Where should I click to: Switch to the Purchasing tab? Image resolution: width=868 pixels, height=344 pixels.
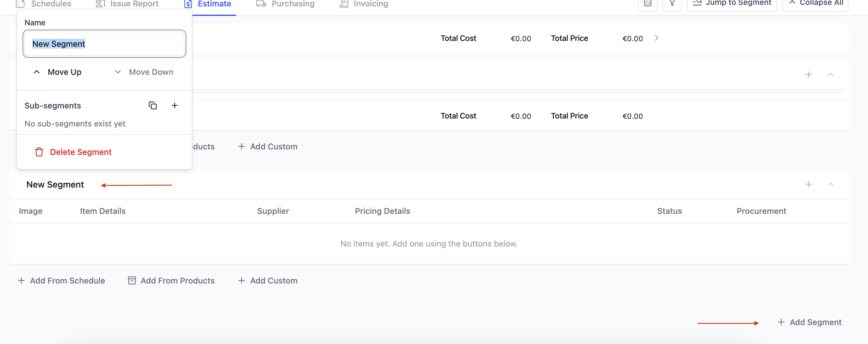tap(285, 4)
